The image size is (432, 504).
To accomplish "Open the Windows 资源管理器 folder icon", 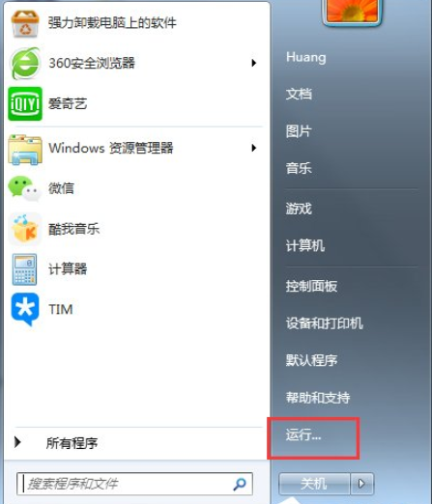I will point(25,150).
